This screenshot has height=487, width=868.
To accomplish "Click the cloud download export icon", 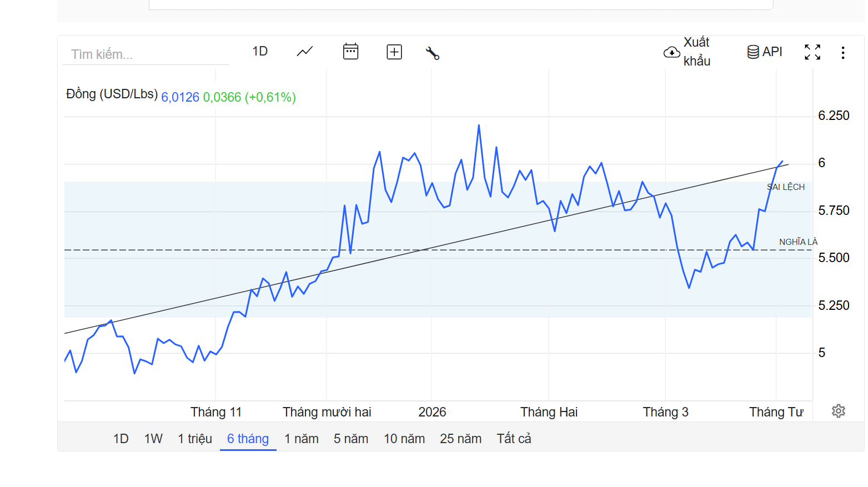I will pos(671,52).
